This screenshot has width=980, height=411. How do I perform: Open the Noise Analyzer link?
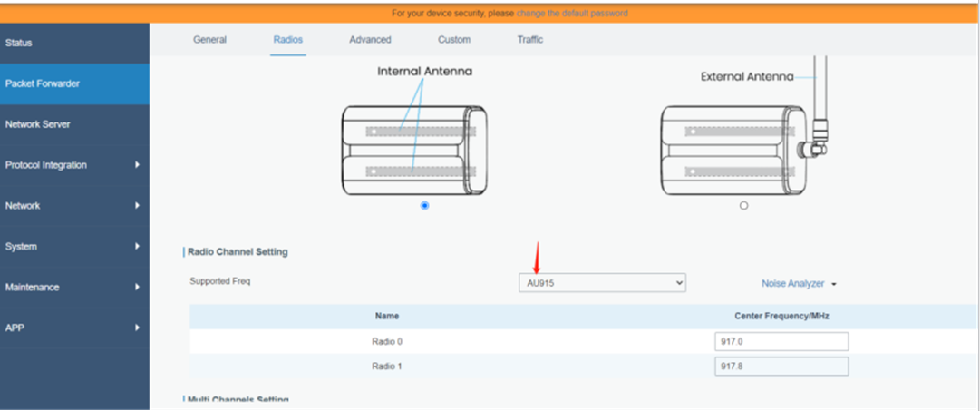(x=792, y=283)
